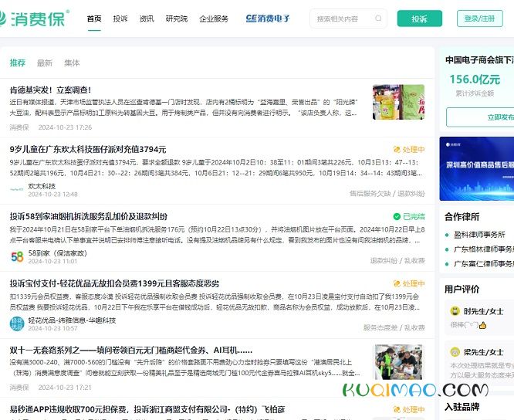Open complaint 易秒通APP违规收取700元担保费
The width and height of the screenshot is (514, 420).
point(147,409)
